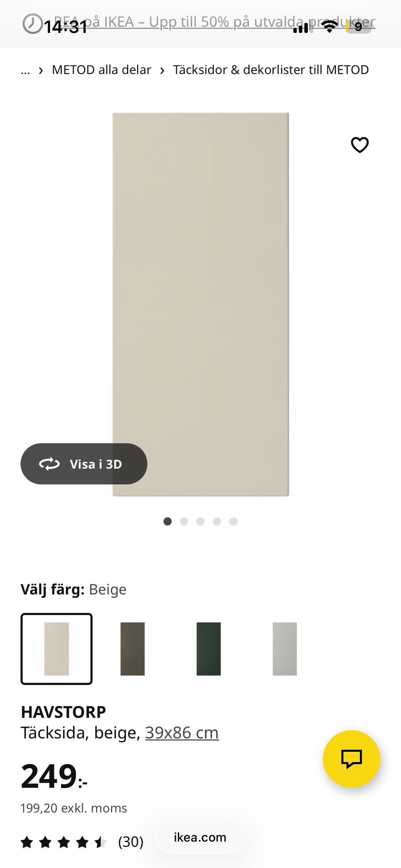Tap the Wi-Fi icon in status bar

[x=330, y=27]
